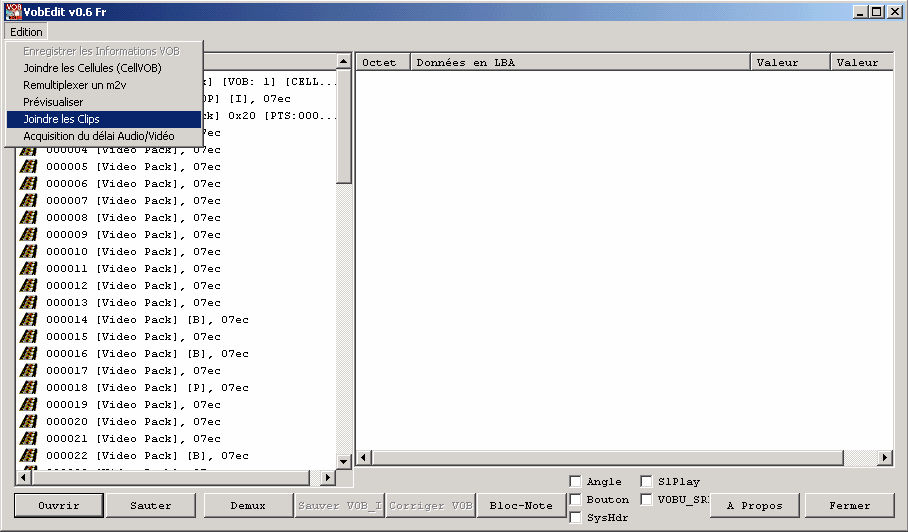The width and height of the screenshot is (908, 532).
Task: Click the film icon beside pack 000021
Action: coord(29,439)
